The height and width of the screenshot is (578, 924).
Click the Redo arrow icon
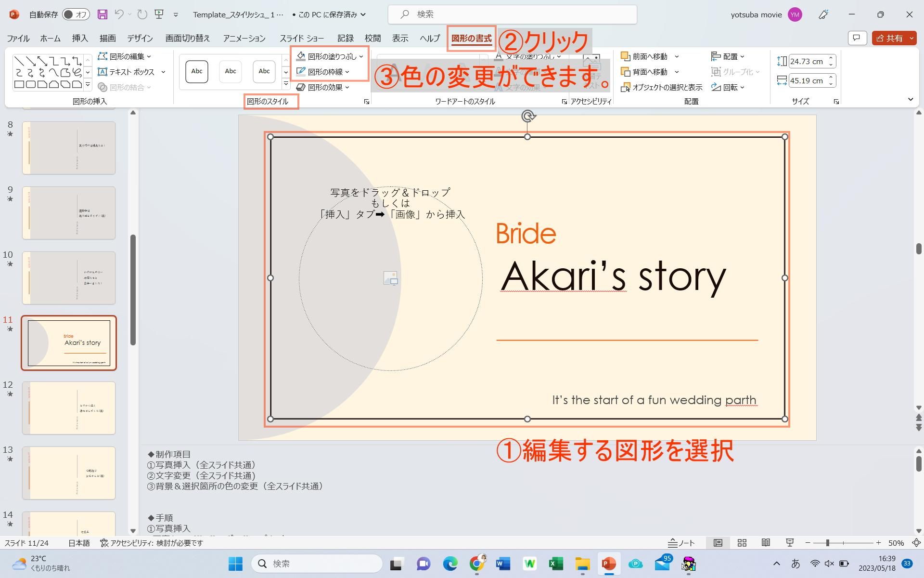pos(142,14)
